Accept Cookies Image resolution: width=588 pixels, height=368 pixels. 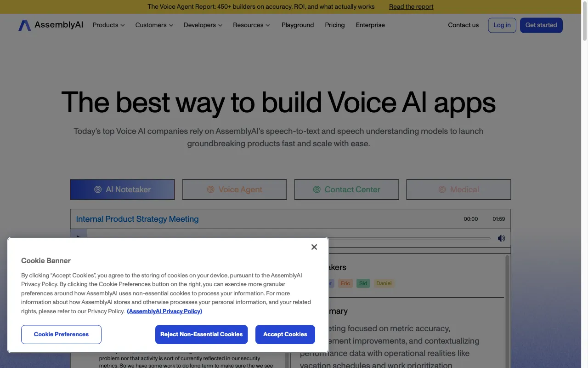(285, 334)
